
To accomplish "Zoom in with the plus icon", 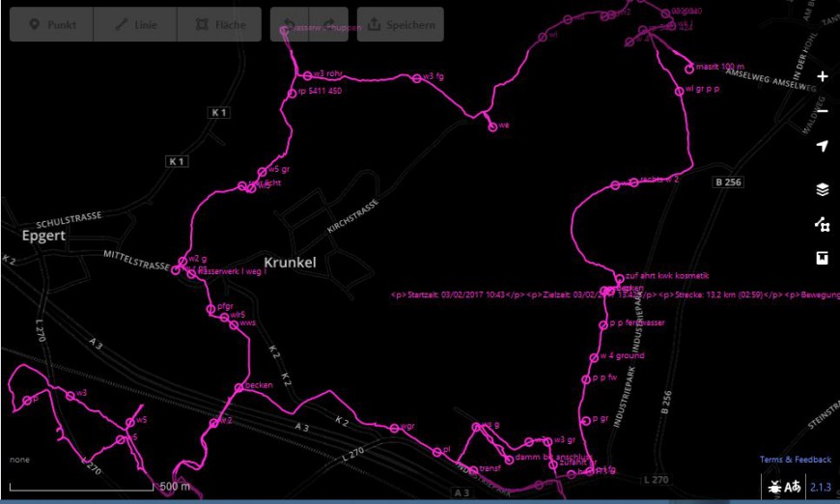I will coord(823,76).
